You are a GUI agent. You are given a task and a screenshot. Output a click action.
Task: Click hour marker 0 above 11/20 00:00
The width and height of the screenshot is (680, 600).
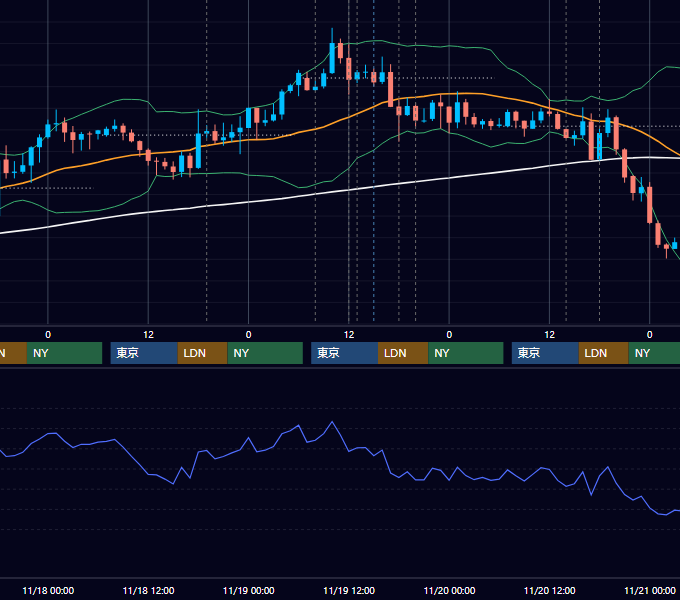[x=449, y=335]
